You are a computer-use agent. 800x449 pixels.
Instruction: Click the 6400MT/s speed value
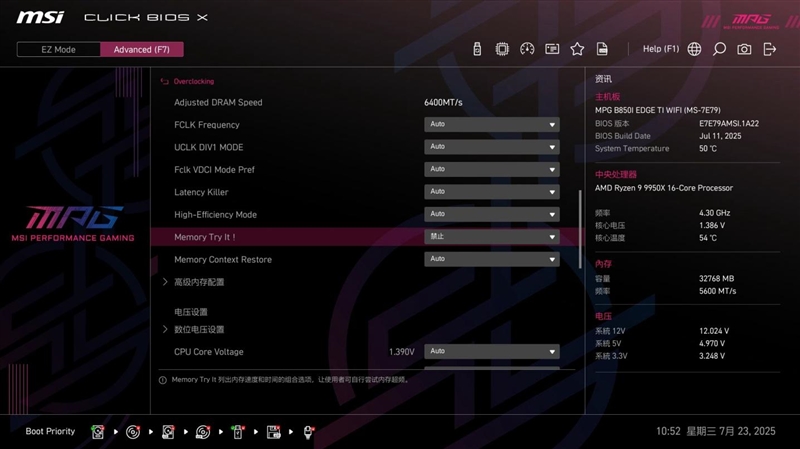pos(443,103)
